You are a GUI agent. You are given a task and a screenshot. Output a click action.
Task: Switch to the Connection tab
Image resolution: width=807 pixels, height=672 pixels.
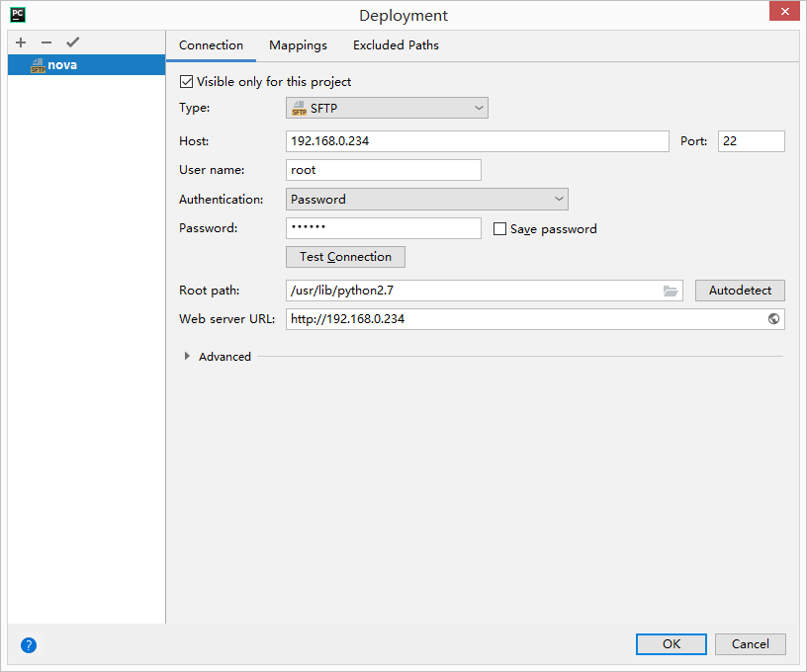tap(211, 45)
